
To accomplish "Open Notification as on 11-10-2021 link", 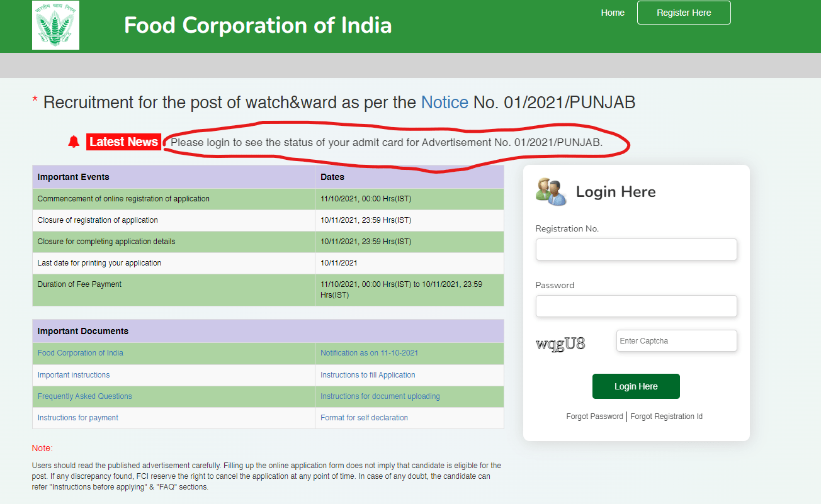I will [369, 353].
